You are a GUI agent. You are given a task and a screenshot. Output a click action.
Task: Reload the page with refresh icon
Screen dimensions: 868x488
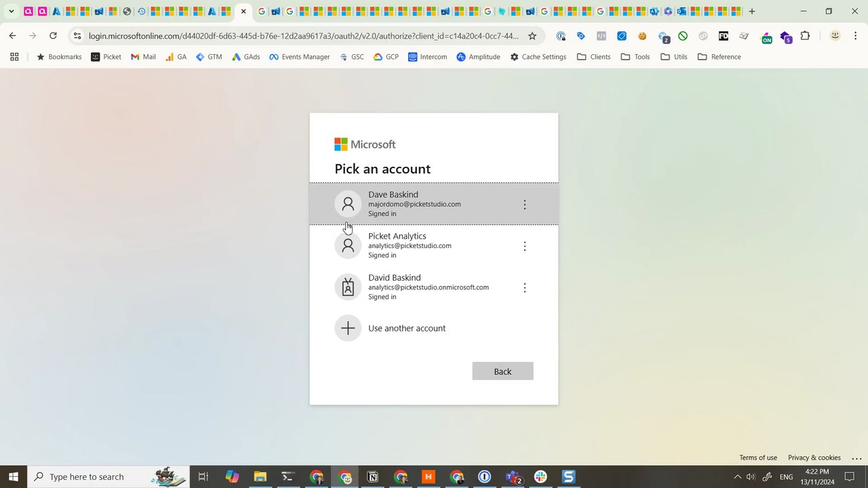(x=53, y=36)
